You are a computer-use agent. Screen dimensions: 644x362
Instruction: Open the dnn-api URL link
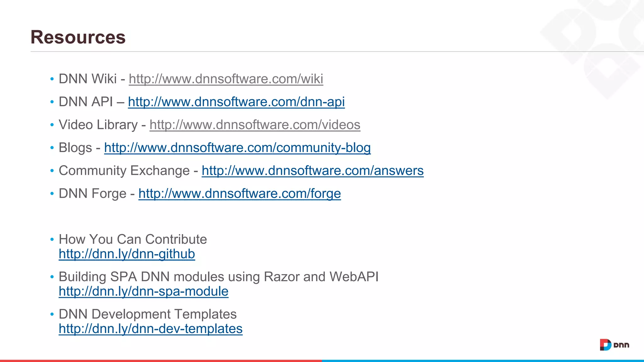236,102
